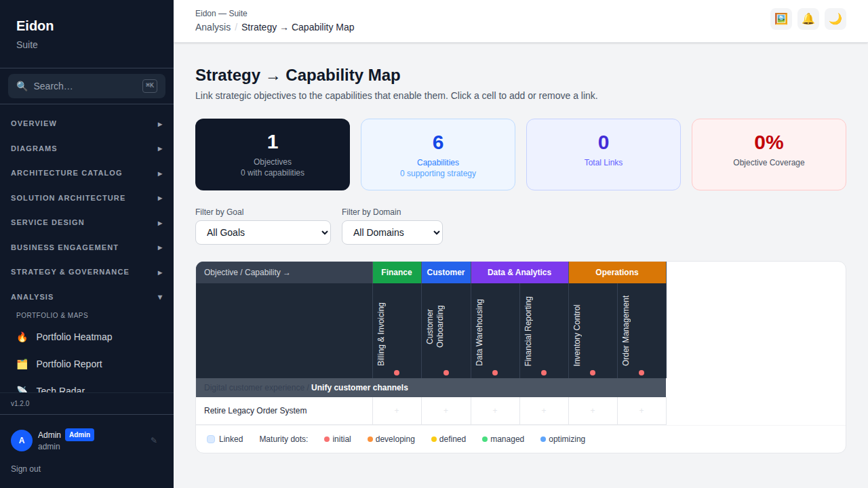Click the optimizing maturity legend dot

[x=543, y=439]
